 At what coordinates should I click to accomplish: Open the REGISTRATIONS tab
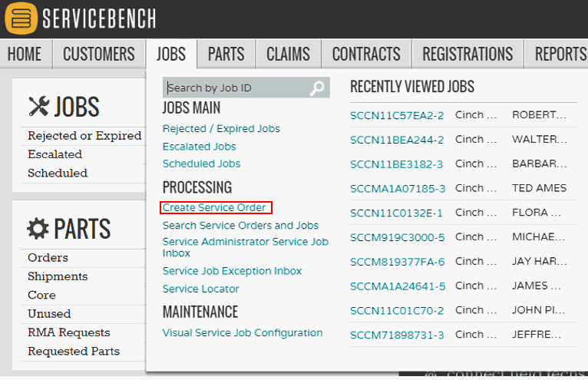467,54
